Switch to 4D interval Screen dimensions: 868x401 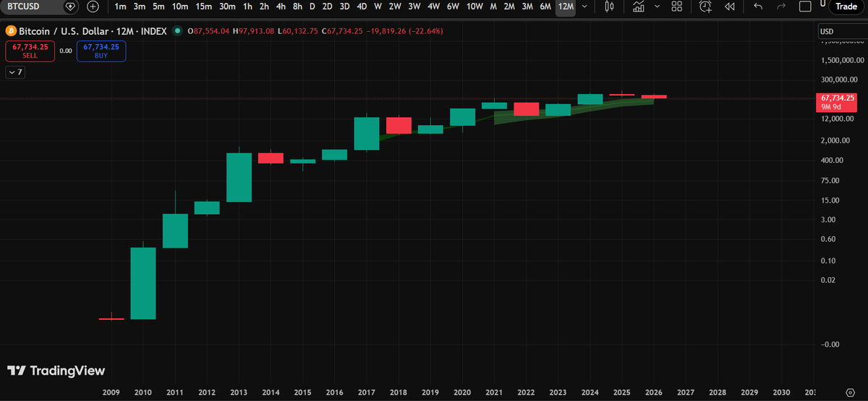pos(362,7)
